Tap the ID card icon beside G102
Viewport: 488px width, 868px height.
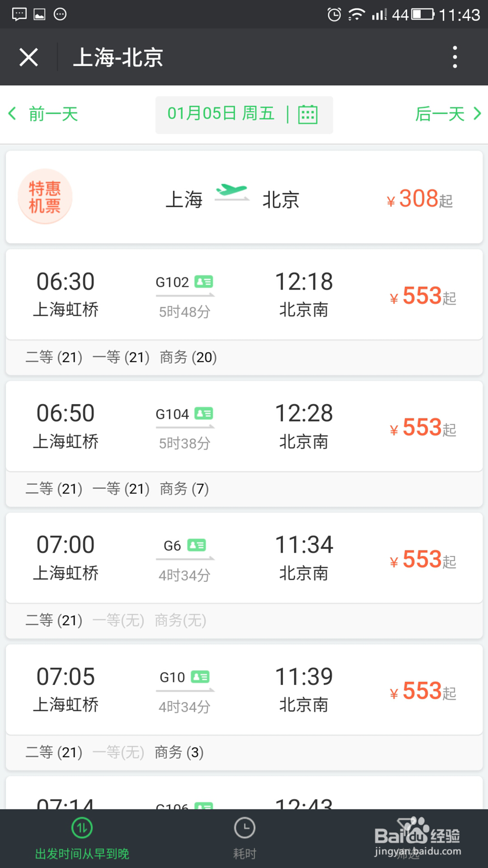click(203, 282)
